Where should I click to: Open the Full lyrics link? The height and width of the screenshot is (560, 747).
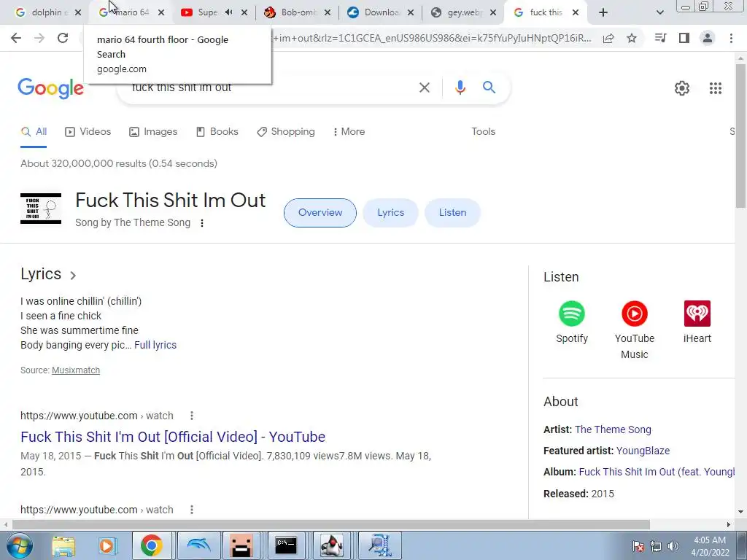tap(155, 345)
